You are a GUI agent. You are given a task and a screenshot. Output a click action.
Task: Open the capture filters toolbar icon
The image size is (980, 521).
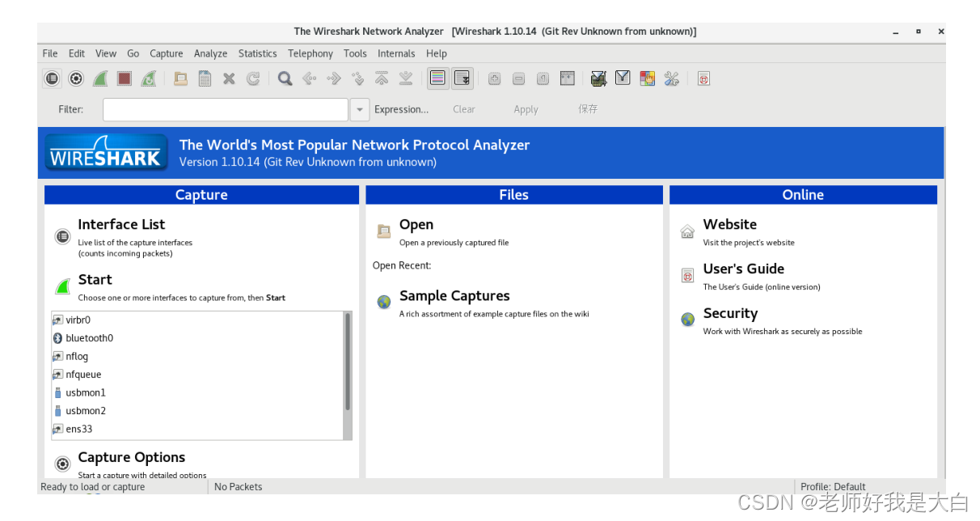598,78
